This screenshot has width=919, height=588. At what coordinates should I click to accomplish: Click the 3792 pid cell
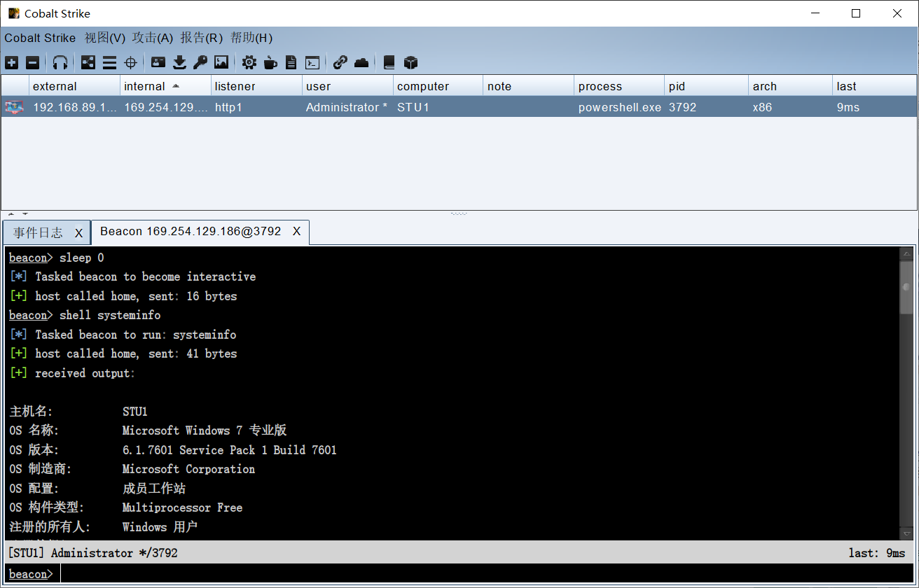pyautogui.click(x=706, y=107)
